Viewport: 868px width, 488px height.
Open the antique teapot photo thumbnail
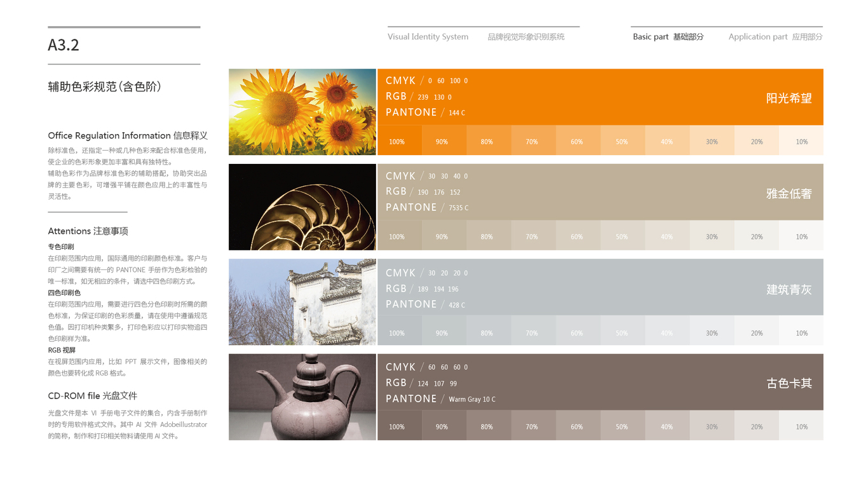point(302,397)
